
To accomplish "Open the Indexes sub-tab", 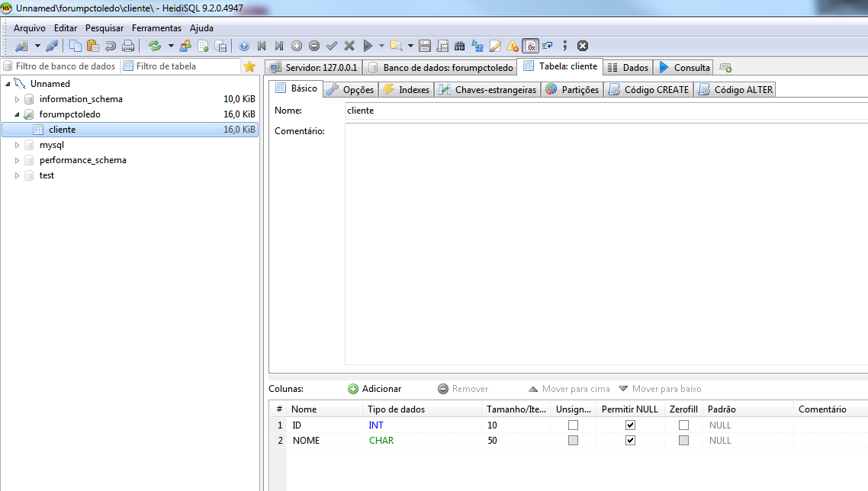I will pos(406,90).
